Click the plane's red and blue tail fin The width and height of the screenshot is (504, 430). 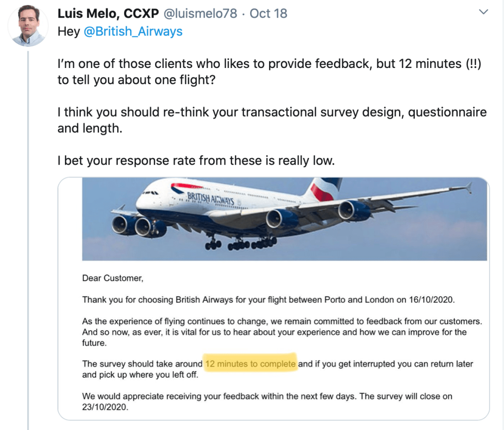click(324, 189)
